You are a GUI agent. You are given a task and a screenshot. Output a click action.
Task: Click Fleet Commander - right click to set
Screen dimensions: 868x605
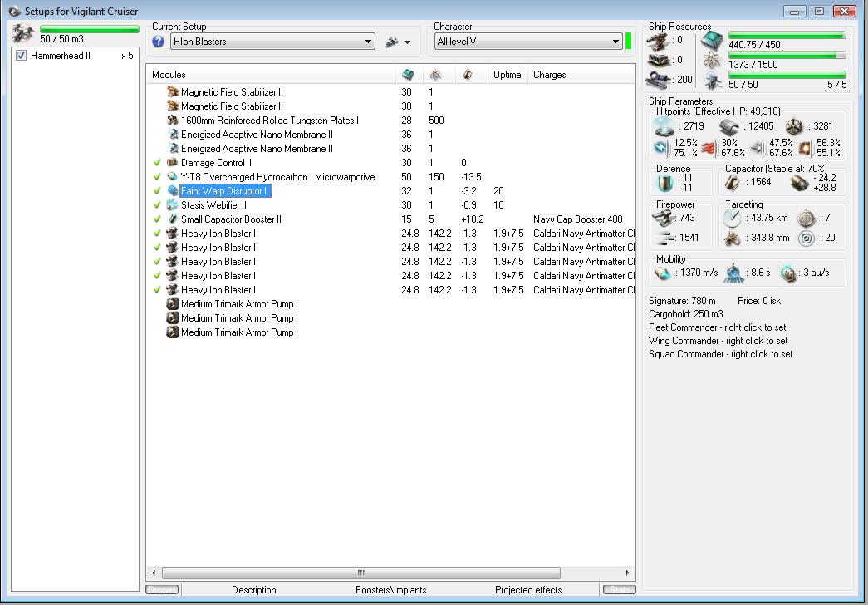point(718,327)
